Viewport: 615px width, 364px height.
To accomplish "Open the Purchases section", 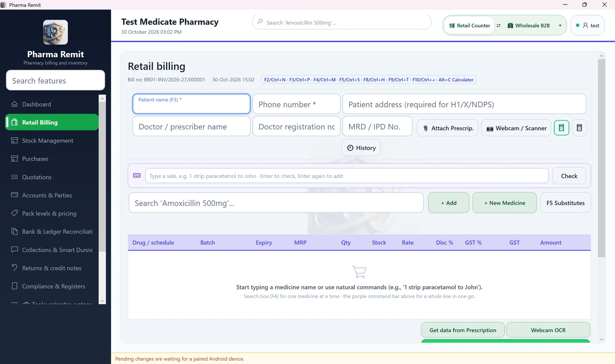I will (x=52, y=159).
